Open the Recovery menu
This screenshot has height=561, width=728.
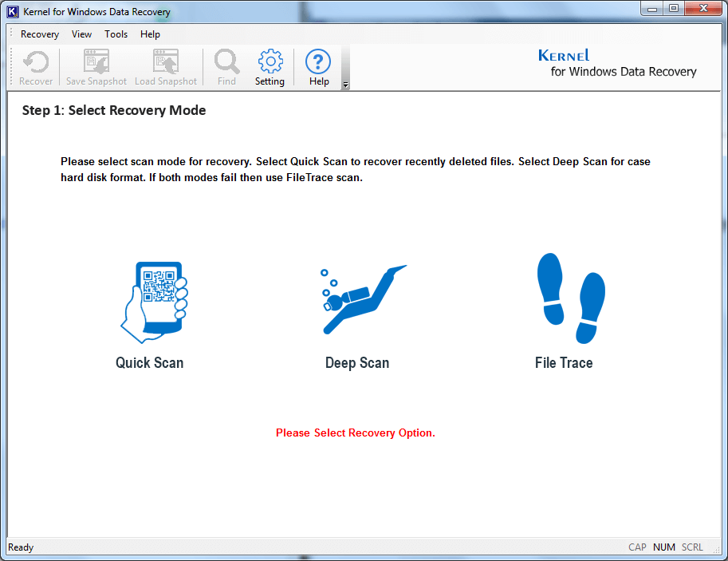[40, 34]
